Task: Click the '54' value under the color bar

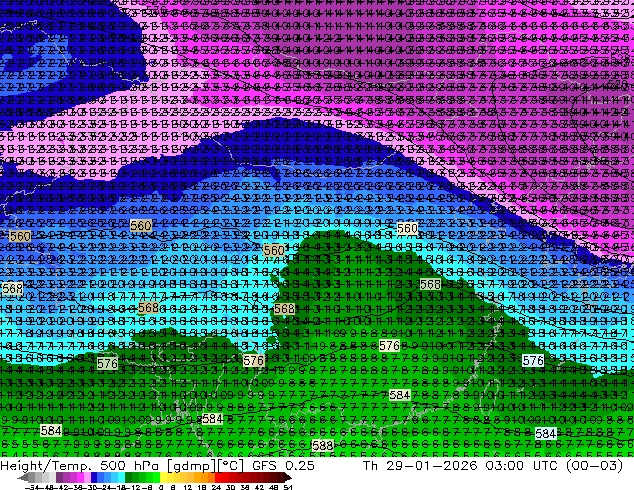Action: [287, 488]
